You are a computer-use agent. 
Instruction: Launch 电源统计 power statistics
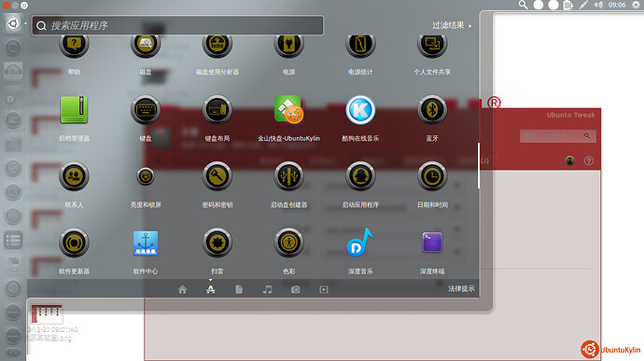coord(360,45)
